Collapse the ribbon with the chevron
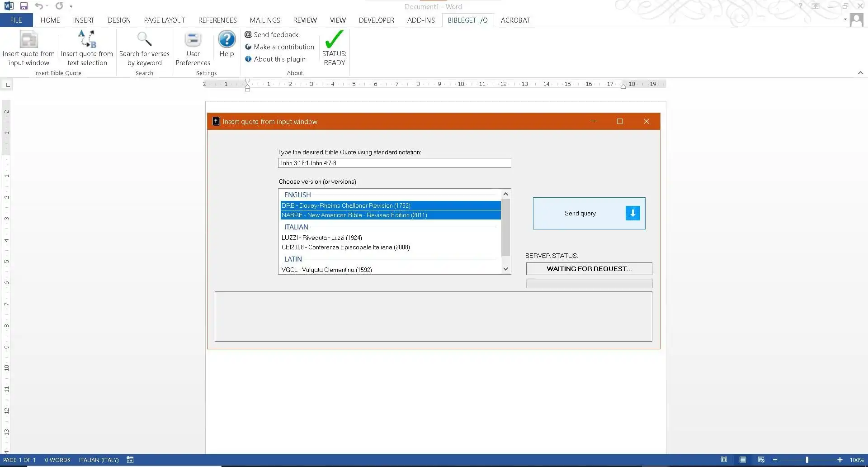This screenshot has width=868, height=467. click(x=860, y=73)
